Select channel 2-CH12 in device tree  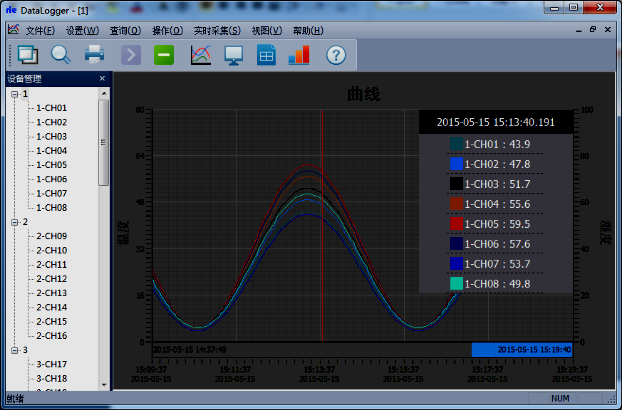(51, 279)
